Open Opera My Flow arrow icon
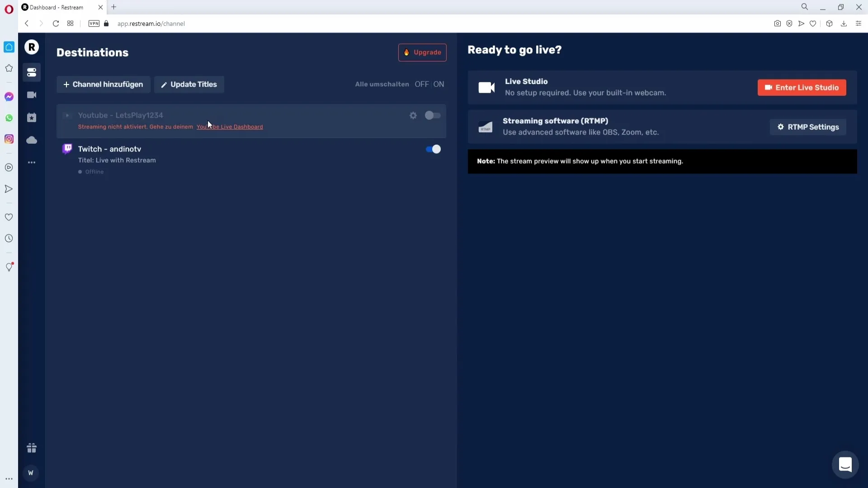Image resolution: width=868 pixels, height=488 pixels. (9, 189)
